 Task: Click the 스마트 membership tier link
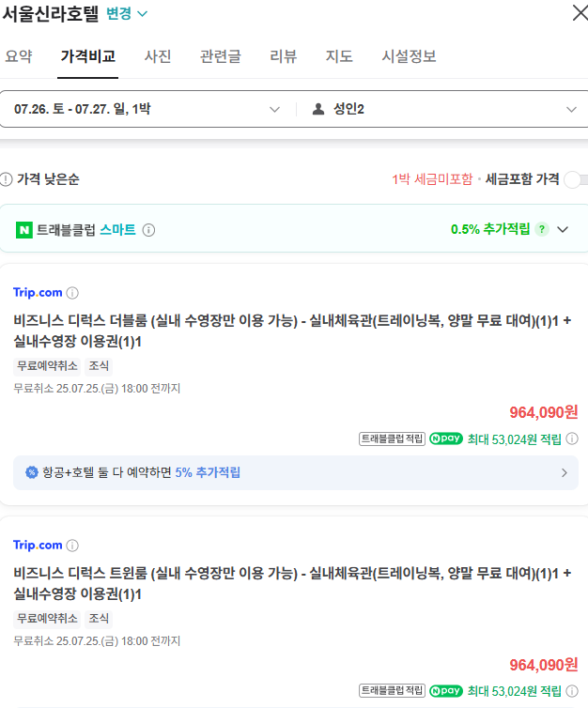[117, 230]
